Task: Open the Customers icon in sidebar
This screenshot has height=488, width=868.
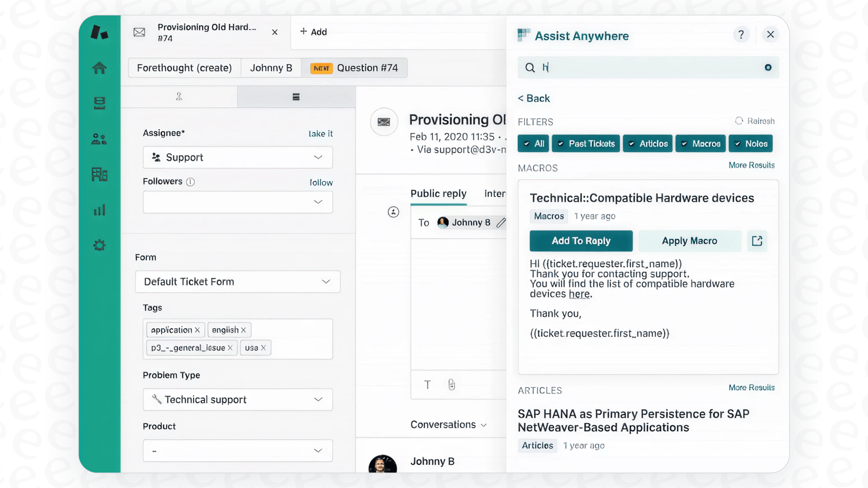Action: (x=99, y=139)
